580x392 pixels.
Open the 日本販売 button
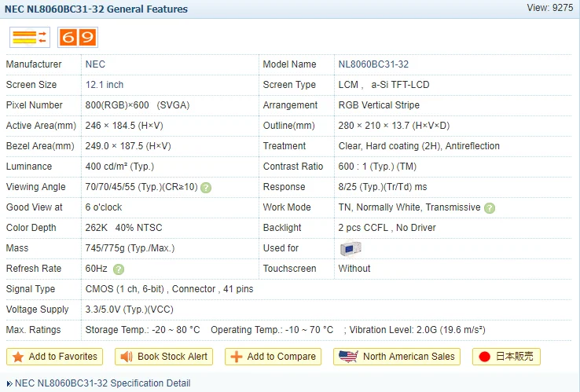(506, 357)
